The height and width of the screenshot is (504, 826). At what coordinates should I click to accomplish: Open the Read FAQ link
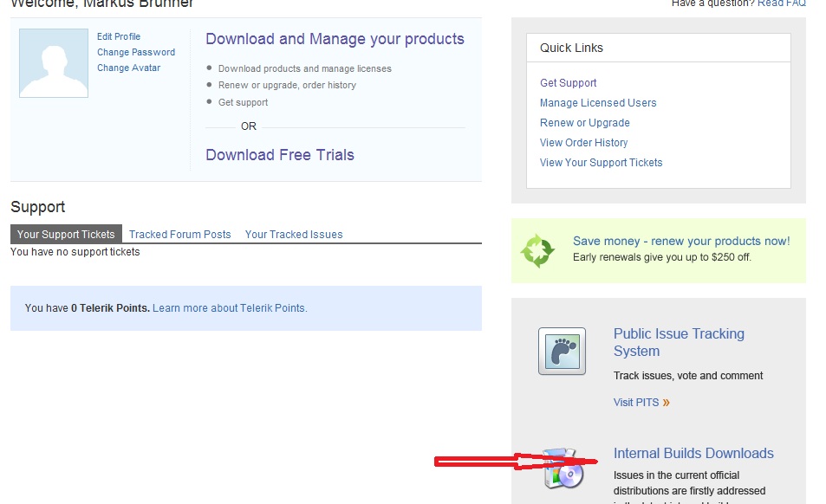coord(782,3)
